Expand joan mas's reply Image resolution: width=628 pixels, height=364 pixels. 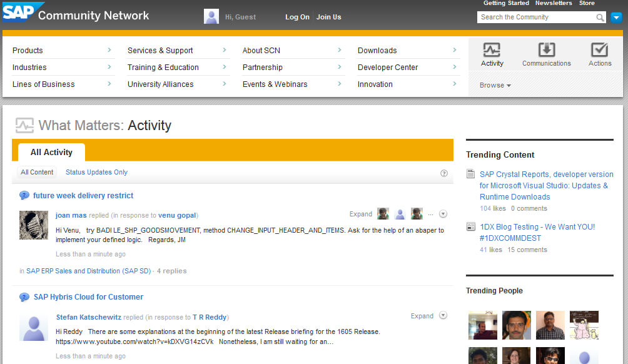(360, 214)
